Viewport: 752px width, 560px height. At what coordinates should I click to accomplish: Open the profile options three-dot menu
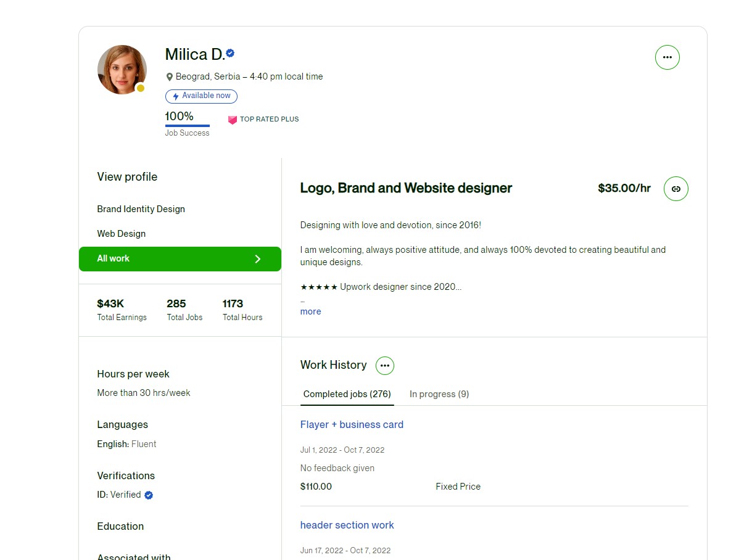pos(667,57)
